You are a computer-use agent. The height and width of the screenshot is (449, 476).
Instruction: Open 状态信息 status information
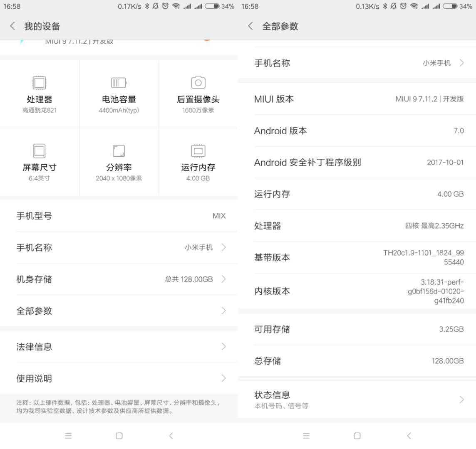point(358,400)
